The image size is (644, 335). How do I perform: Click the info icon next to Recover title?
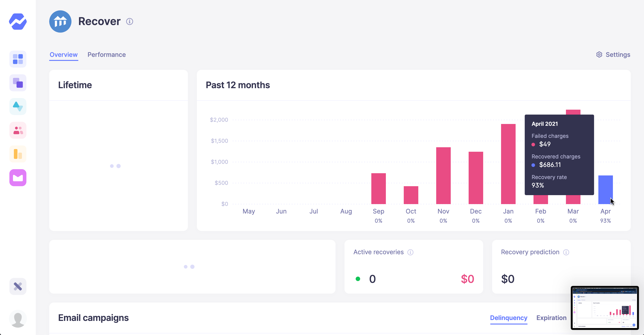[x=130, y=21]
